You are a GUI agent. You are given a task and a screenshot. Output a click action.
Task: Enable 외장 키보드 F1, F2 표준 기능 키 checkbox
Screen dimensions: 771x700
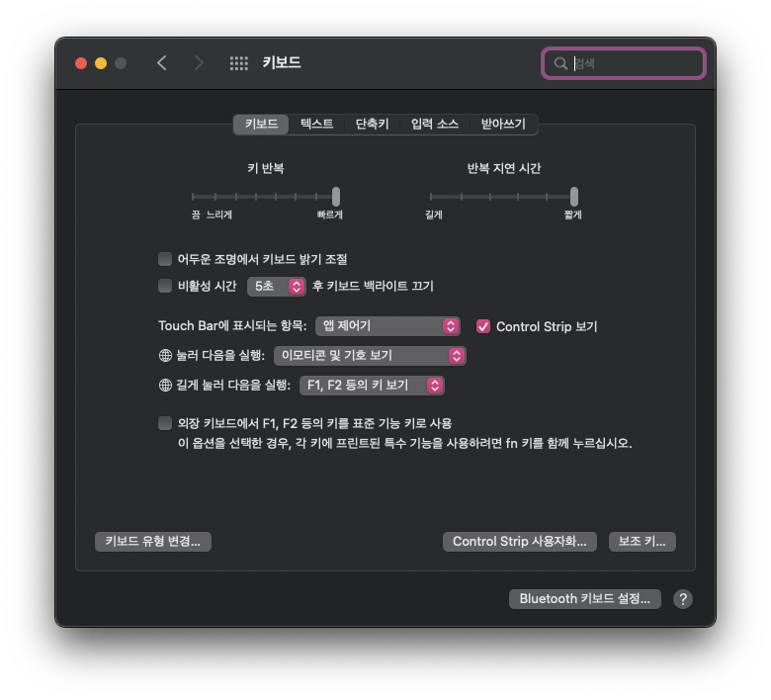click(165, 423)
